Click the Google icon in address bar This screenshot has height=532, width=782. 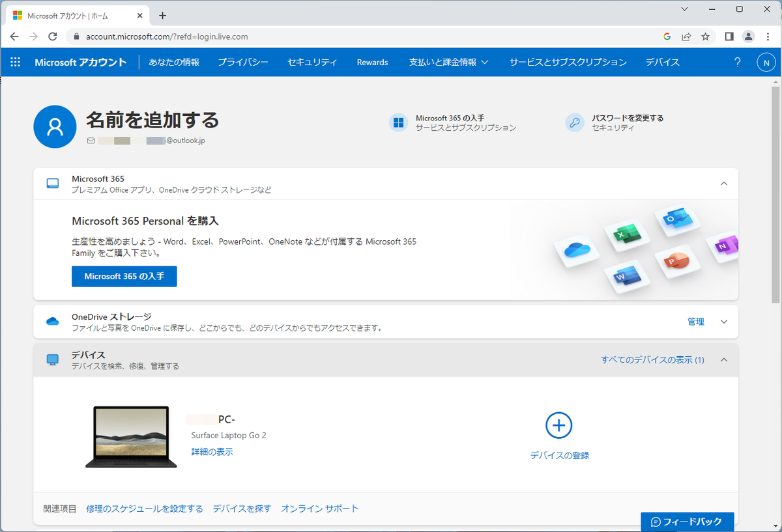pyautogui.click(x=667, y=36)
